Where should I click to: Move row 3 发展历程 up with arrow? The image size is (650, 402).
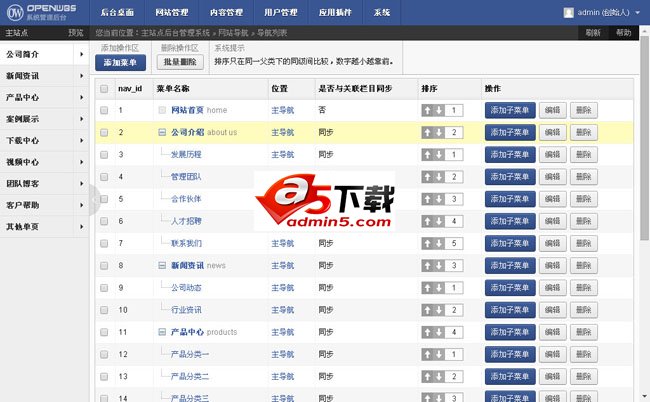(427, 155)
